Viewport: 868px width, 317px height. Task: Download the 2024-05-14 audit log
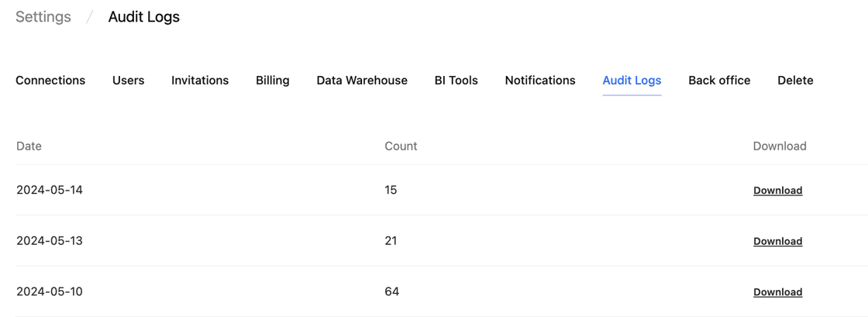[x=777, y=191]
